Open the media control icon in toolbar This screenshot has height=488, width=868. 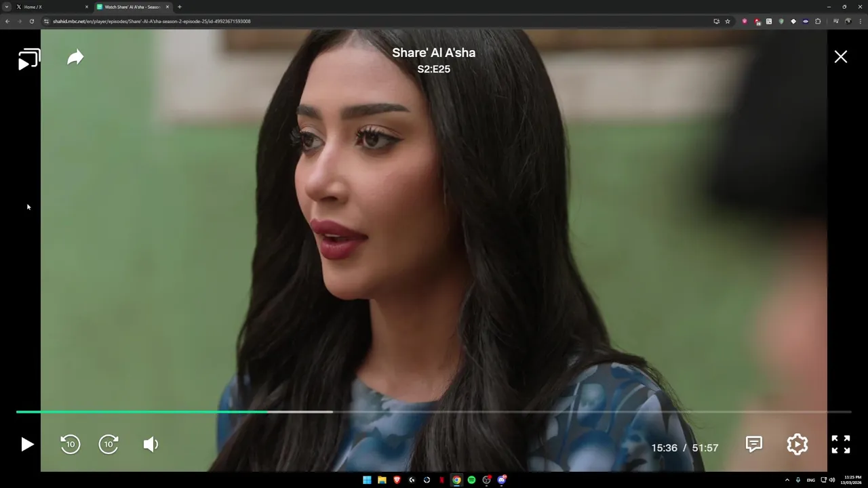tap(836, 21)
